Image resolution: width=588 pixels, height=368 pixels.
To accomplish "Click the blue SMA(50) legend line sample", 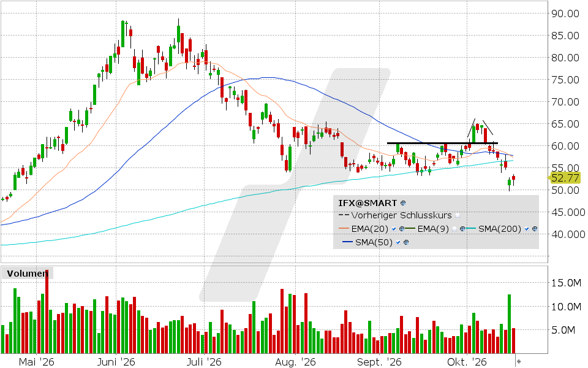I will 348,243.
